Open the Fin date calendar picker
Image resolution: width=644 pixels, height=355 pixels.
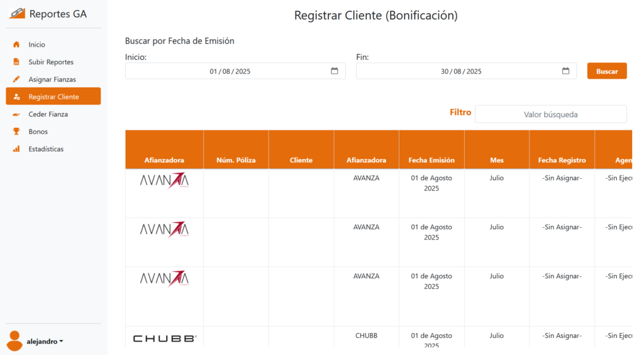(565, 71)
